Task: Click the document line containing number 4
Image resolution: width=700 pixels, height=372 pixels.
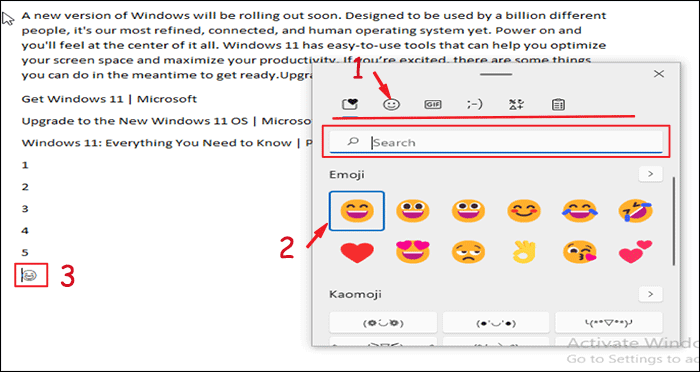Action: [25, 230]
